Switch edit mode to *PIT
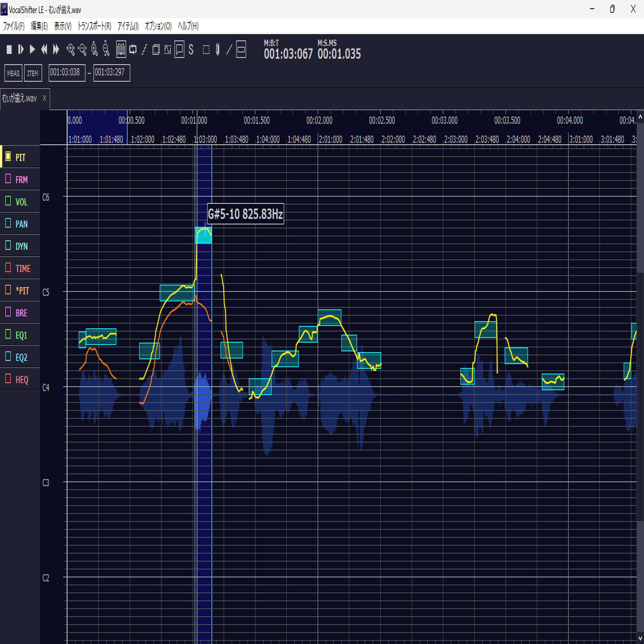Image resolution: width=644 pixels, height=644 pixels. [x=20, y=290]
